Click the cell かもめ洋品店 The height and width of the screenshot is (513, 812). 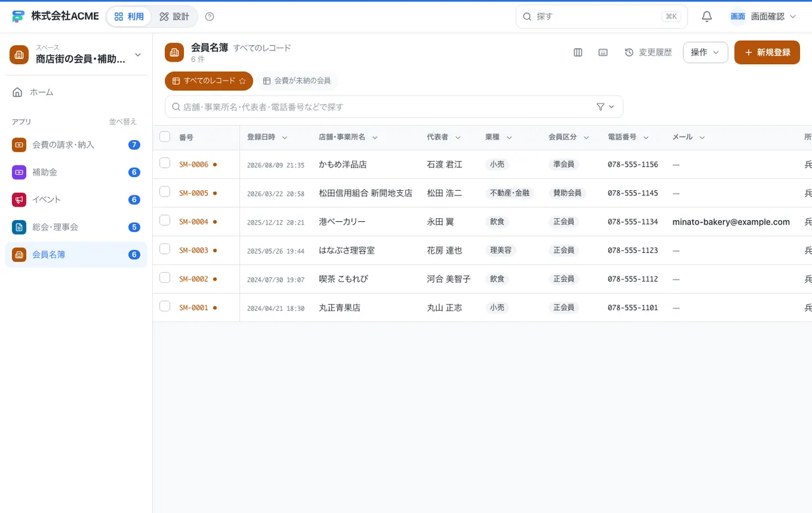(343, 164)
